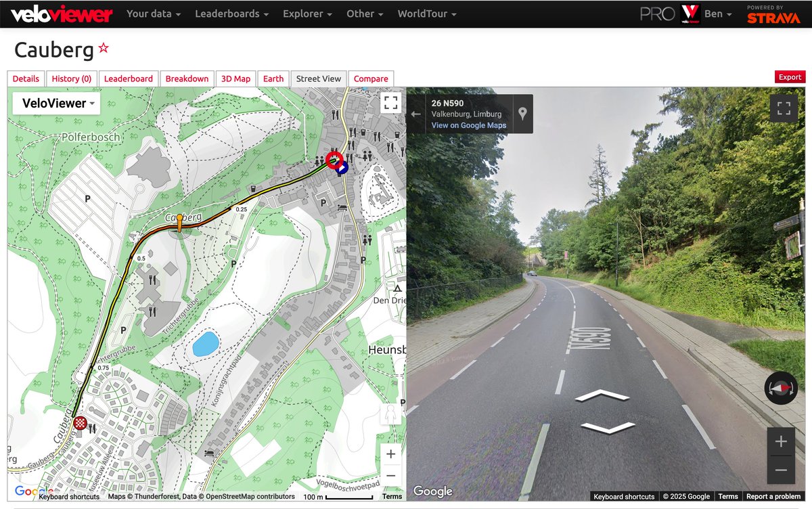Open the Ben user menu
812x509 pixels.
(x=718, y=14)
